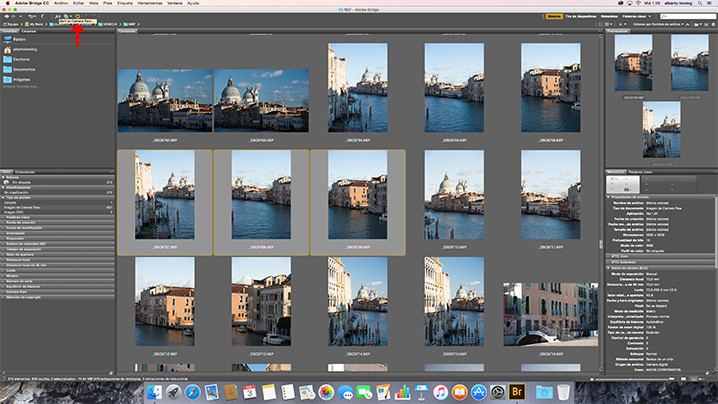The height and width of the screenshot is (404, 718).
Task: Open Safari from the Dock
Action: (192, 392)
